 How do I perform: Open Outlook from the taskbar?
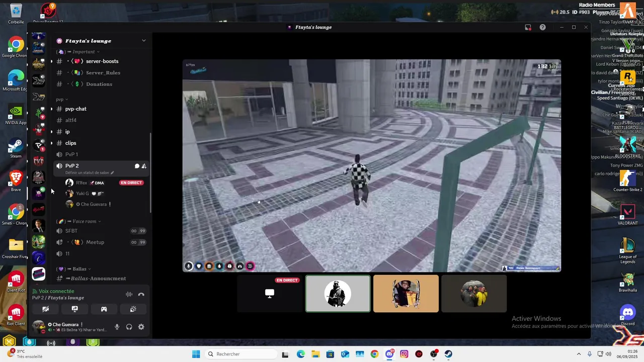345,354
